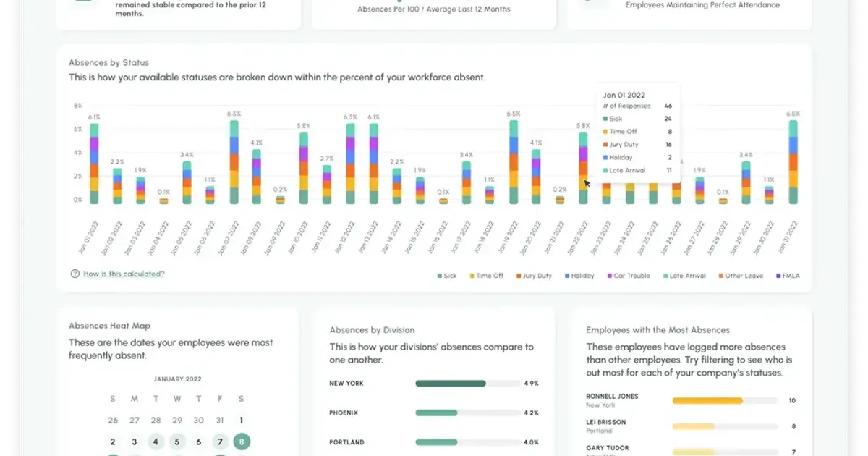This screenshot has width=868, height=456.
Task: Toggle Time Off series in bottom chart legend
Action: [x=486, y=276]
